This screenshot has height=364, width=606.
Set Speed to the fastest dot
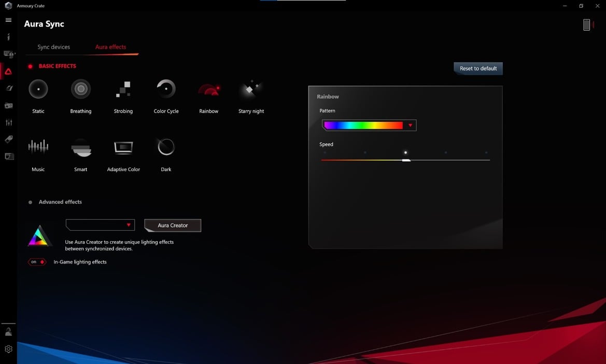(486, 152)
